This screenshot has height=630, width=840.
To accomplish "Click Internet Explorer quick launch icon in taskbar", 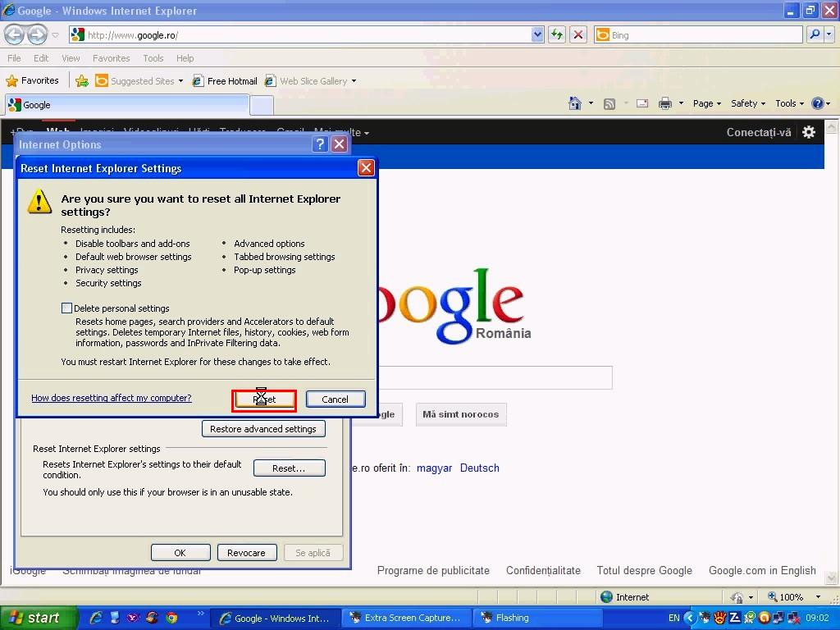I will (97, 618).
